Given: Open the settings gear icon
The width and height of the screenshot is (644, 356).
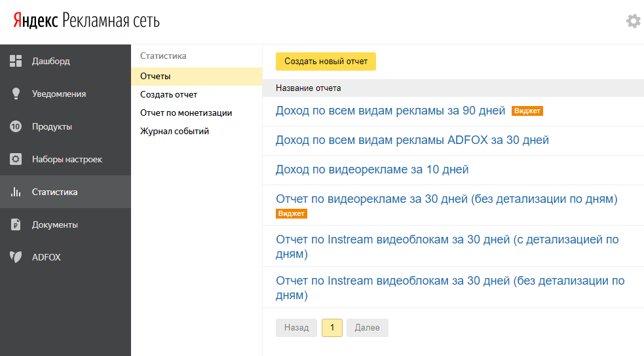Looking at the screenshot, I should pos(634,21).
